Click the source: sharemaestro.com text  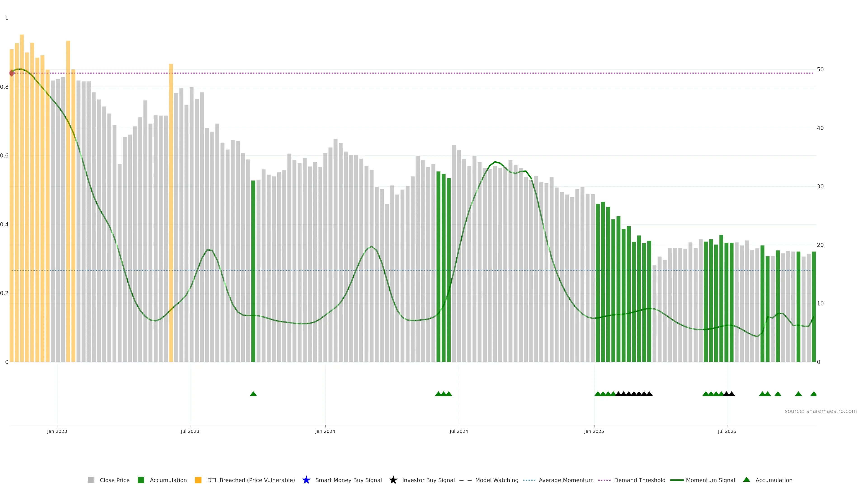pos(821,411)
